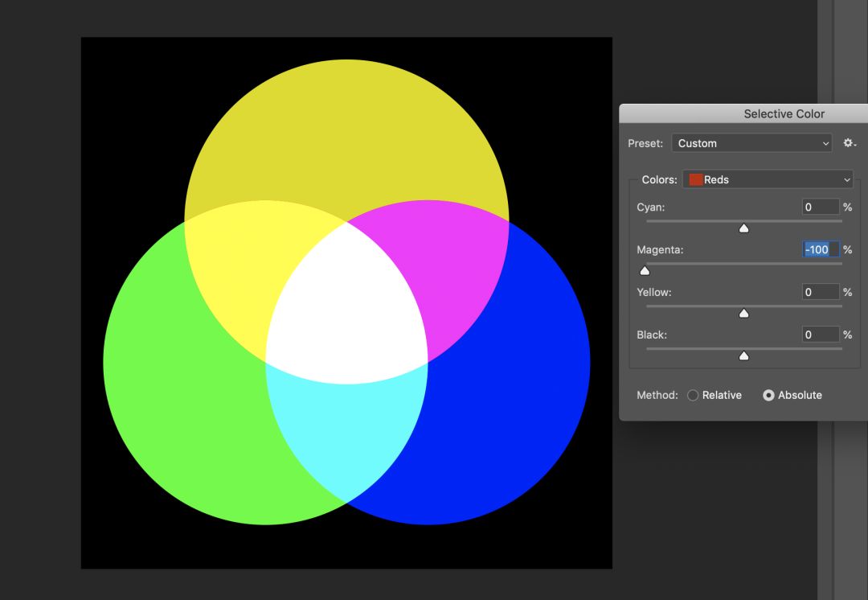Click the Black slider handle
The width and height of the screenshot is (868, 600).
click(x=743, y=355)
